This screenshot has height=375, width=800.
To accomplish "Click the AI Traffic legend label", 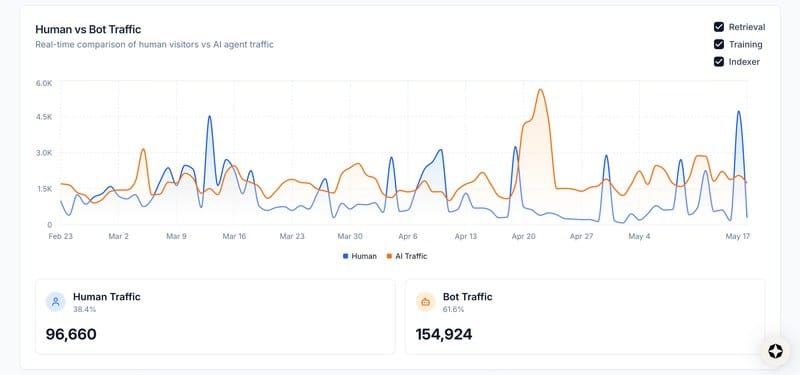I will pos(411,256).
